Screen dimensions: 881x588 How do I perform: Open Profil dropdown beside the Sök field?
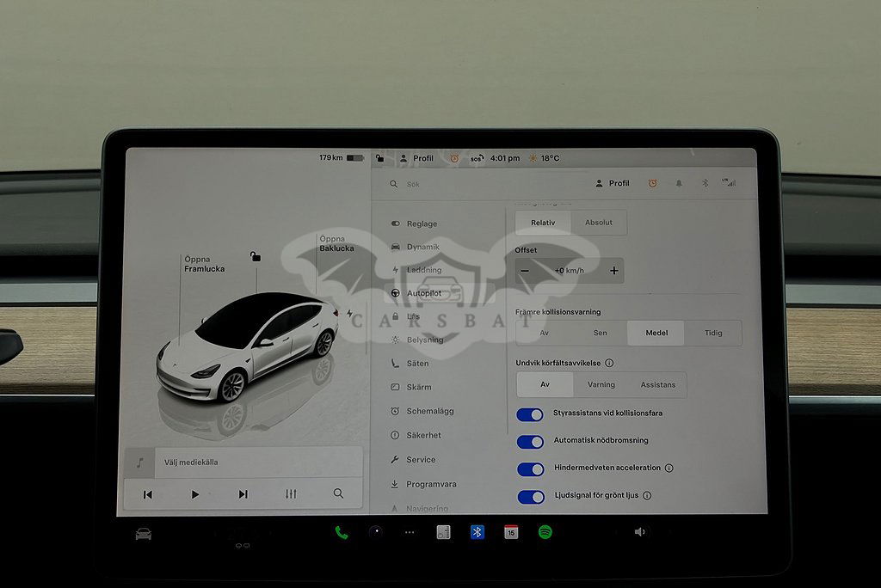613,184
